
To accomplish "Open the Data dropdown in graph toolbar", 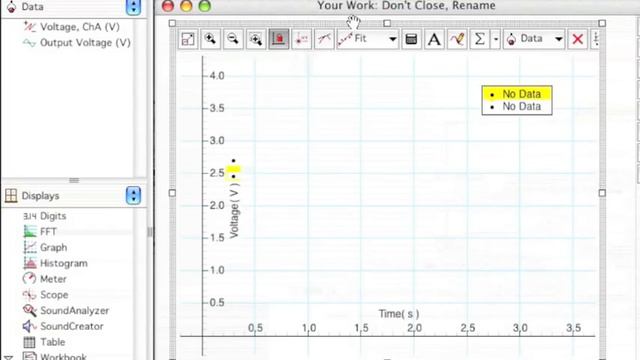I will point(534,39).
